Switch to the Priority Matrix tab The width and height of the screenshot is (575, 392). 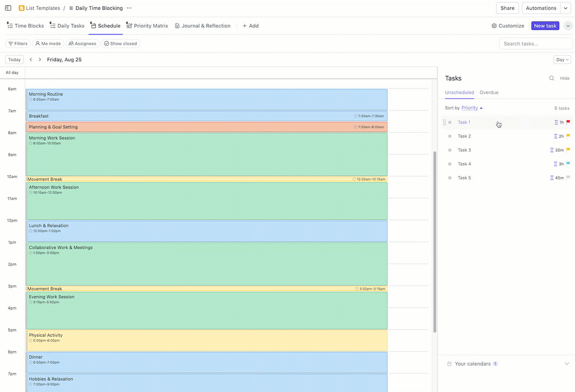click(147, 26)
